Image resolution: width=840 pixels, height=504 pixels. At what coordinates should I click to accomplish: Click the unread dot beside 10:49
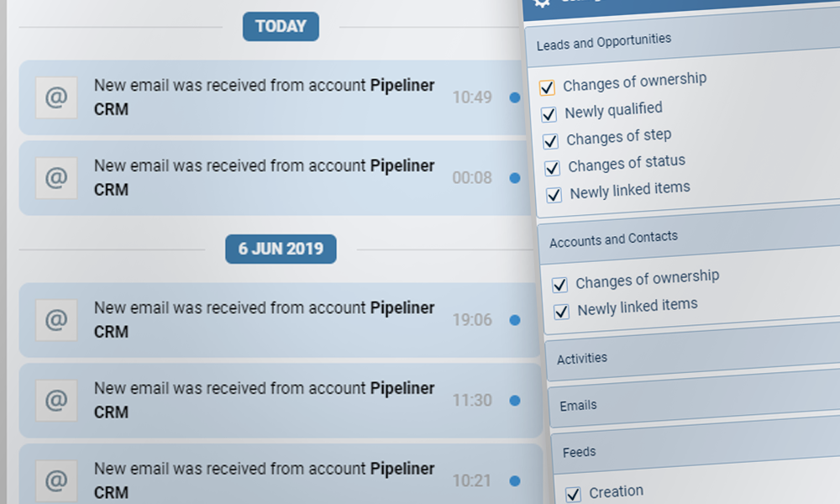[x=515, y=97]
